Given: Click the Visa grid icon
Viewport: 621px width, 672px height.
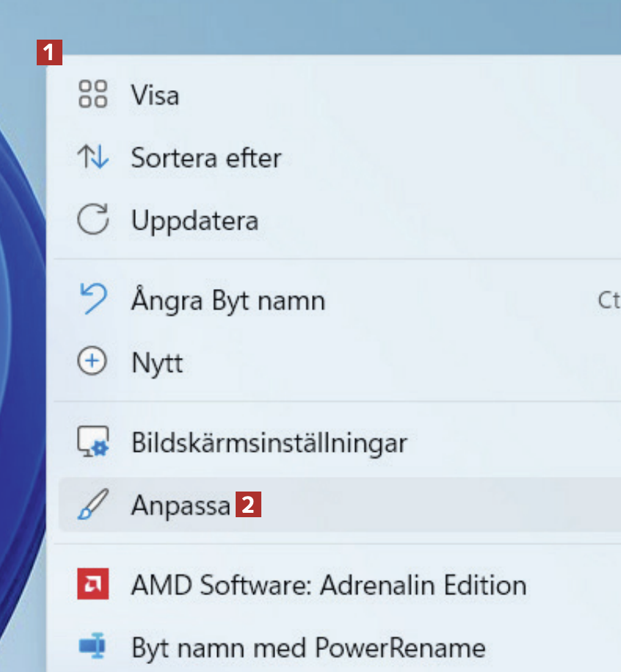Looking at the screenshot, I should tap(92, 95).
